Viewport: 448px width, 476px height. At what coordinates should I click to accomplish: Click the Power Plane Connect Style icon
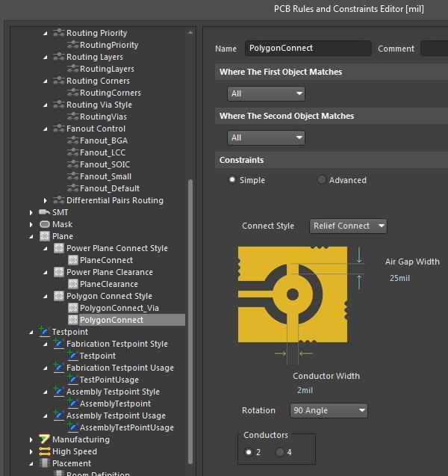pos(58,248)
